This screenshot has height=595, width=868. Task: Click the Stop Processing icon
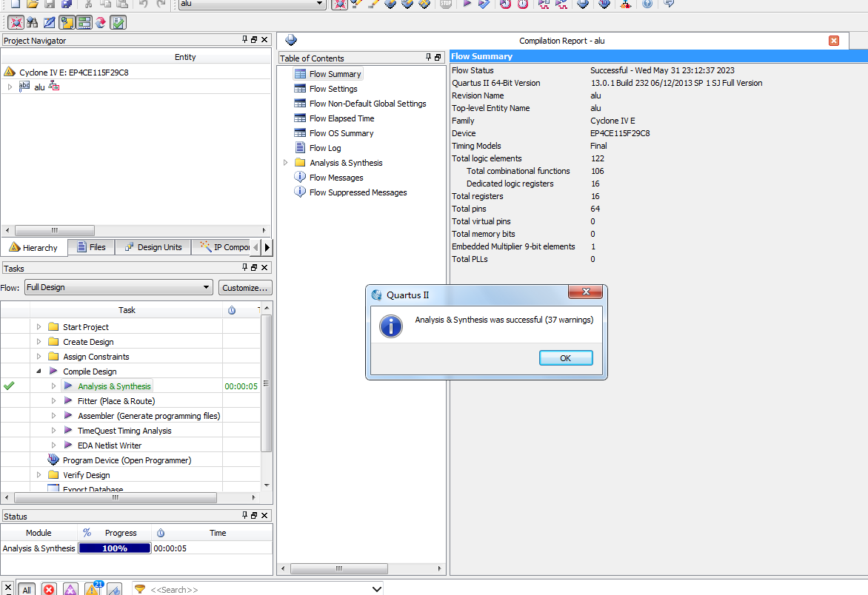[446, 4]
